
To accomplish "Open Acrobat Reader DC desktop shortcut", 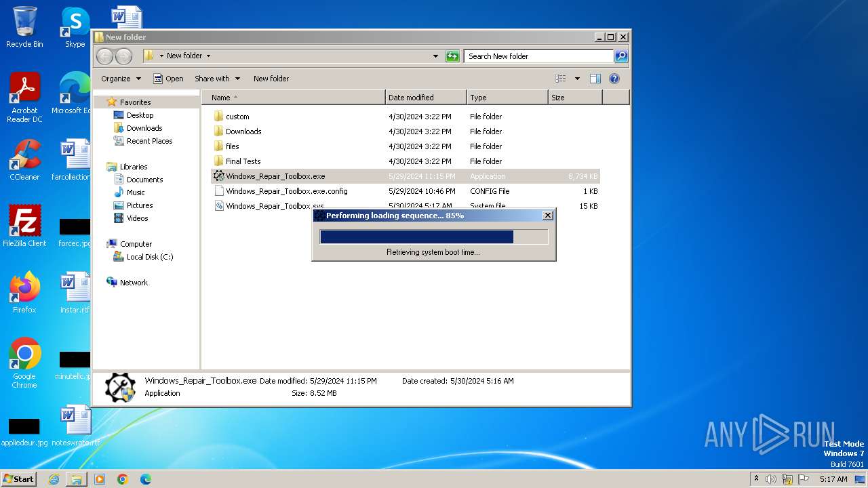I will (24, 98).
